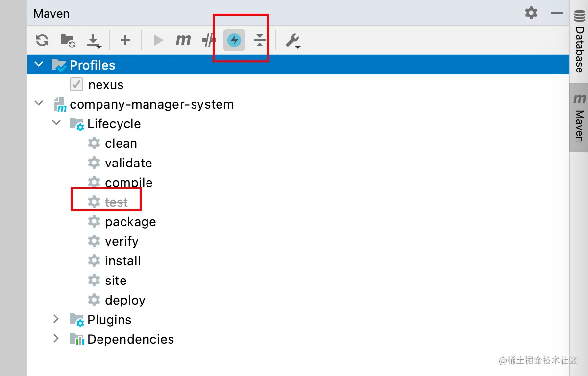588x376 pixels.
Task: Run Maven build play icon
Action: click(158, 40)
